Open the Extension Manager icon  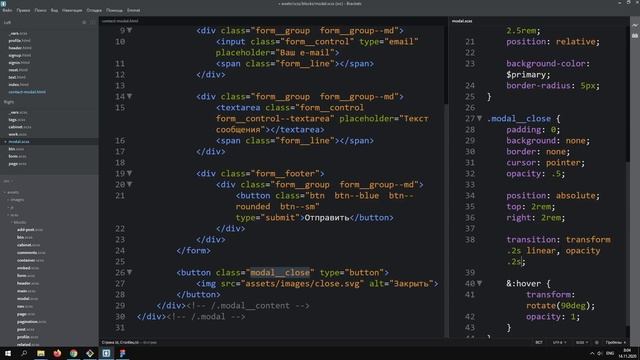coord(635,36)
